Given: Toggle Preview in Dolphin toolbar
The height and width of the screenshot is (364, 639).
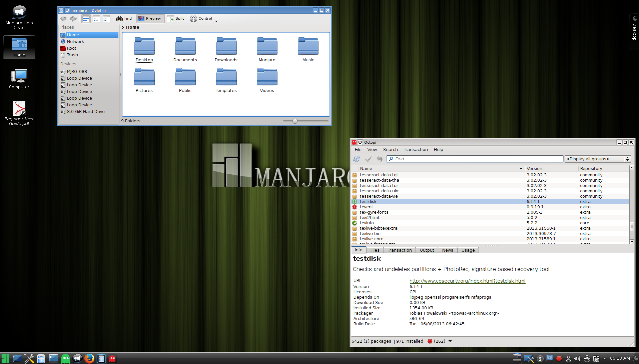Looking at the screenshot, I should 150,19.
